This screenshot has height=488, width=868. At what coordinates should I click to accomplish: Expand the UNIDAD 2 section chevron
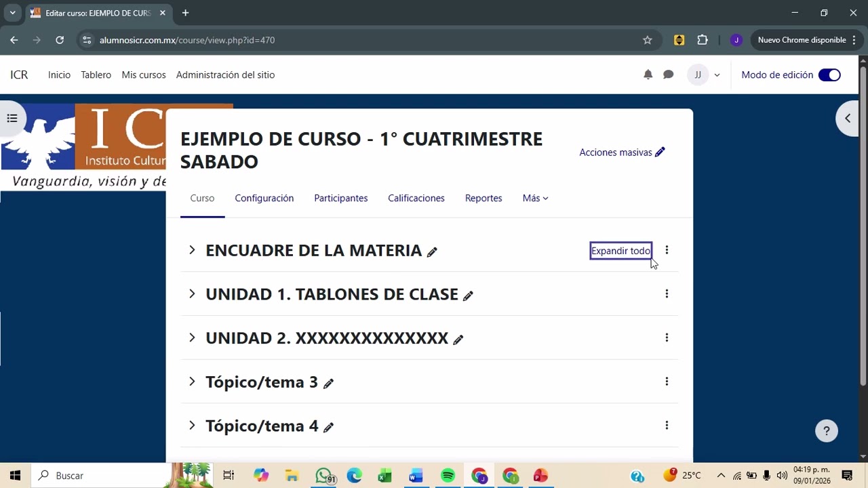192,338
